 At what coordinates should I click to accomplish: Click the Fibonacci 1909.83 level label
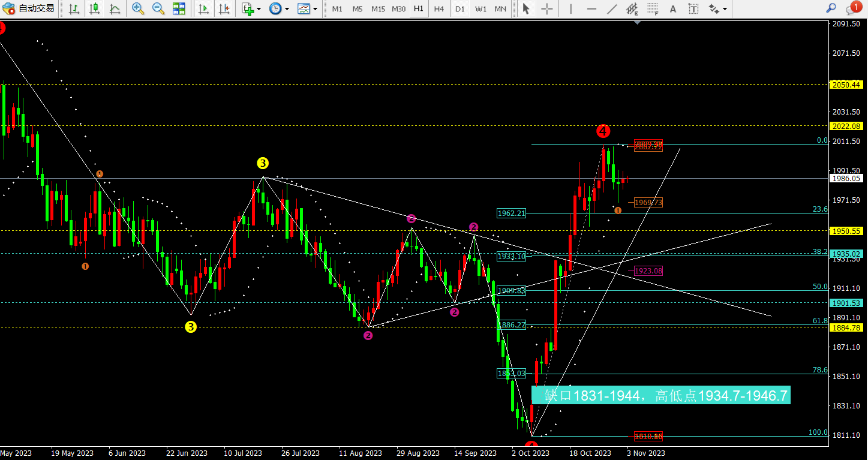point(511,290)
